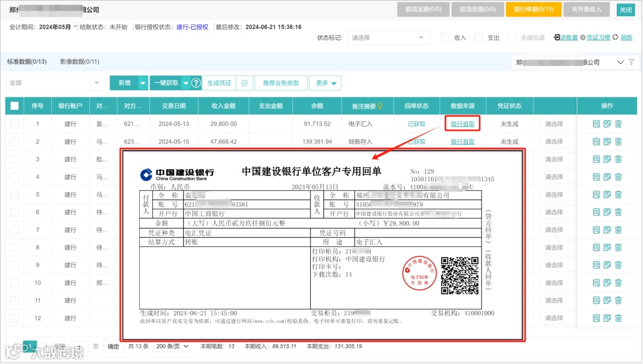The width and height of the screenshot is (643, 364).
Task: Click the 刷新 refresh icon
Action: [616, 37]
